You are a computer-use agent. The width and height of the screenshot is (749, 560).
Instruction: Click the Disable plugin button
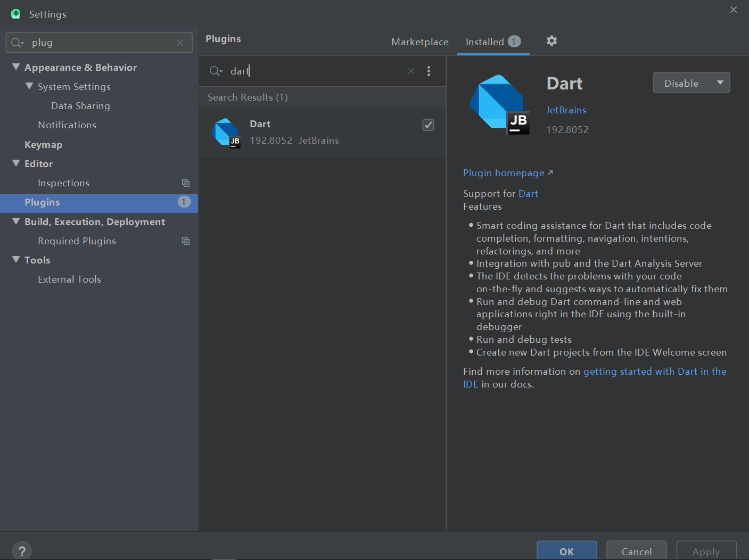681,83
